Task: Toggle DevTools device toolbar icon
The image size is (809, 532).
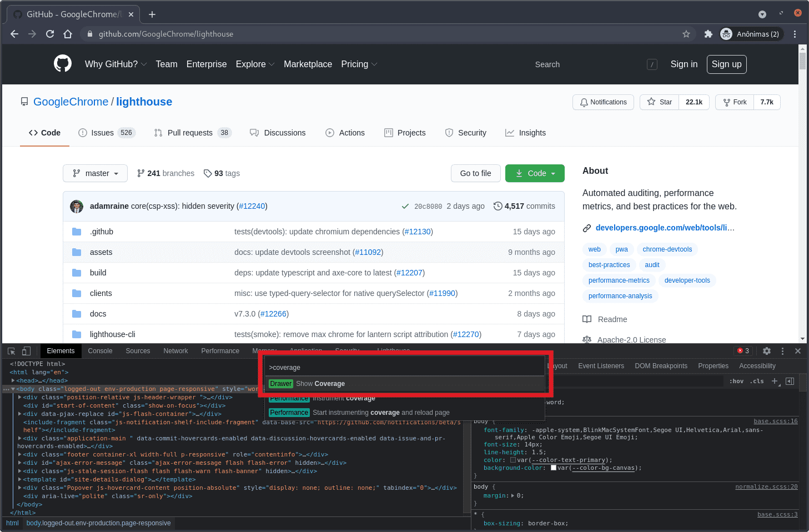Action: (x=26, y=351)
